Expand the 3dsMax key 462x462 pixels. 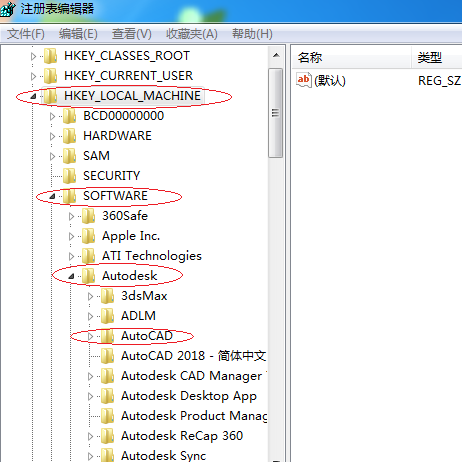point(90,296)
